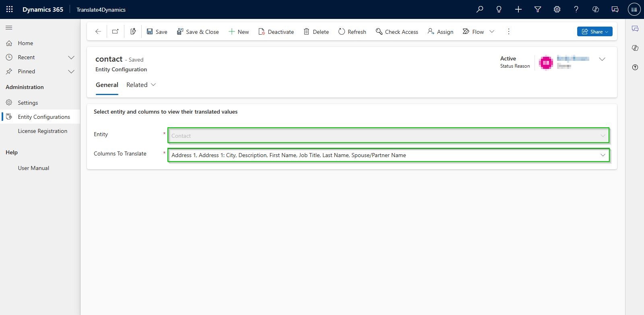Viewport: 644px width, 315px height.
Task: Click the Save & Close button
Action: click(198, 31)
